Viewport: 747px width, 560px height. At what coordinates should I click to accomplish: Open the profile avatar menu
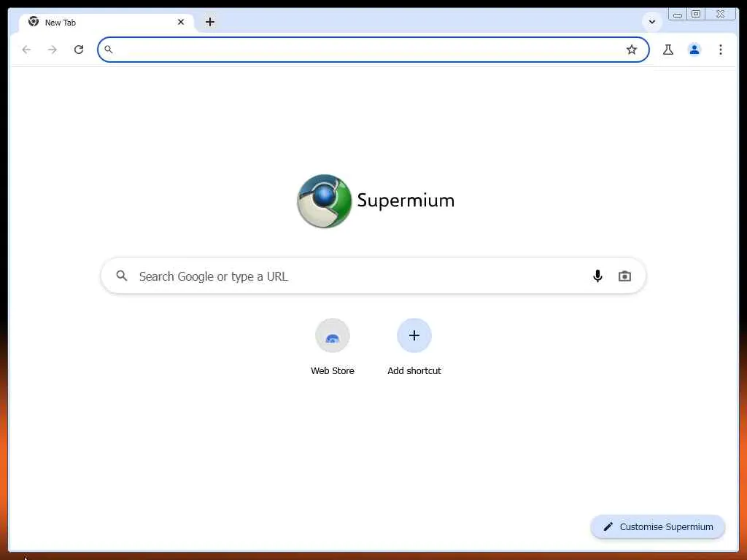pos(694,50)
